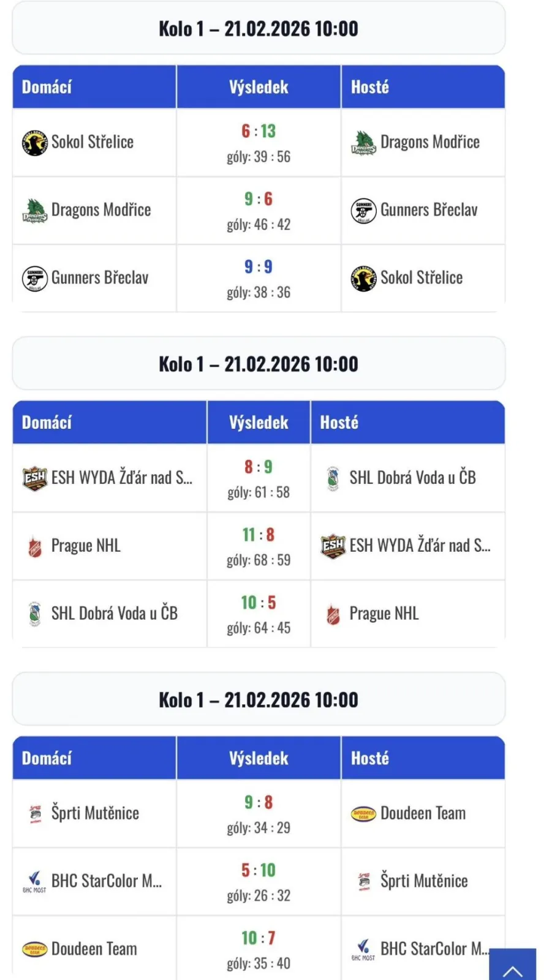Viewport: 560px width, 980px height.
Task: Open the home-side Doudeen Team link
Action: 94,949
